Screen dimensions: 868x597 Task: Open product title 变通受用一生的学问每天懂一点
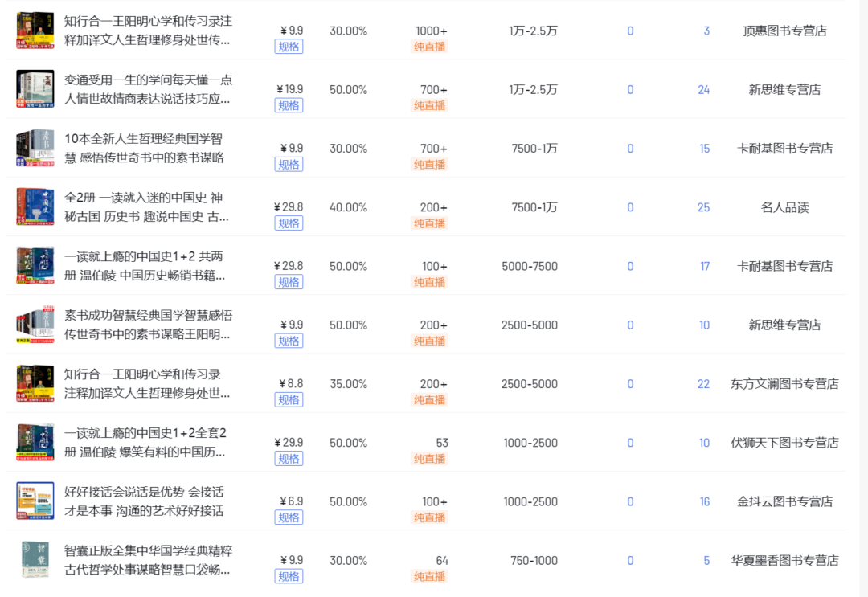coord(148,89)
